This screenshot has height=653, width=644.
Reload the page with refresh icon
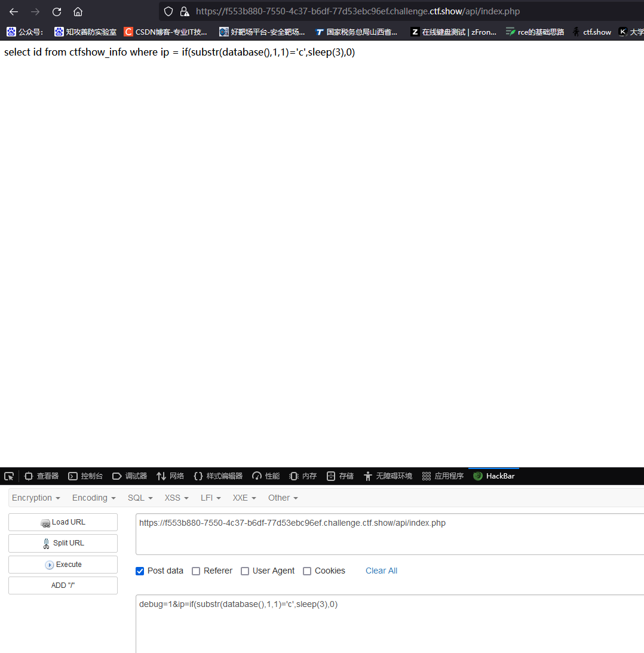[57, 12]
